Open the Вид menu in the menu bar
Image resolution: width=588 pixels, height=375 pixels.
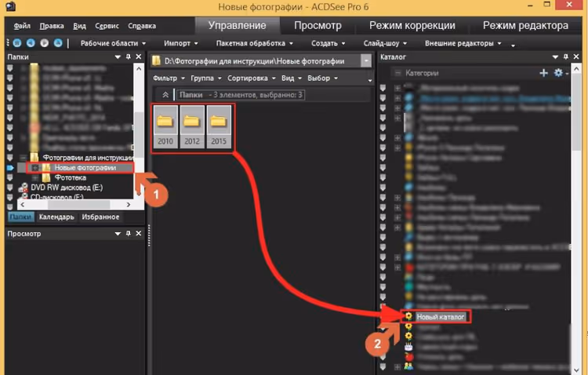pos(79,26)
